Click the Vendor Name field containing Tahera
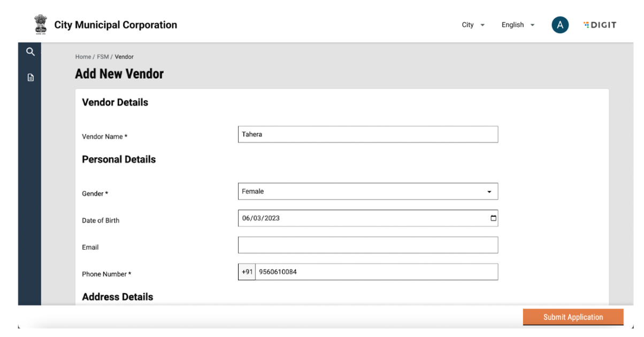This screenshot has width=644, height=337. pos(367,135)
